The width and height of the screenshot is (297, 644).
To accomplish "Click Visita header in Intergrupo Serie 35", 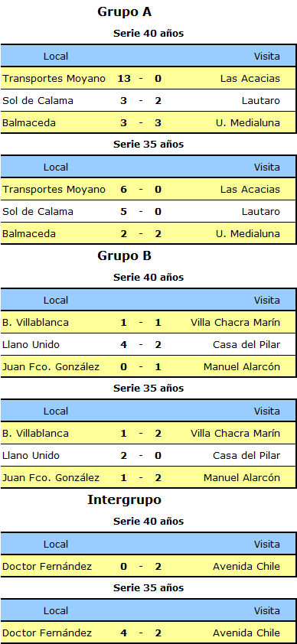I will (x=267, y=611).
